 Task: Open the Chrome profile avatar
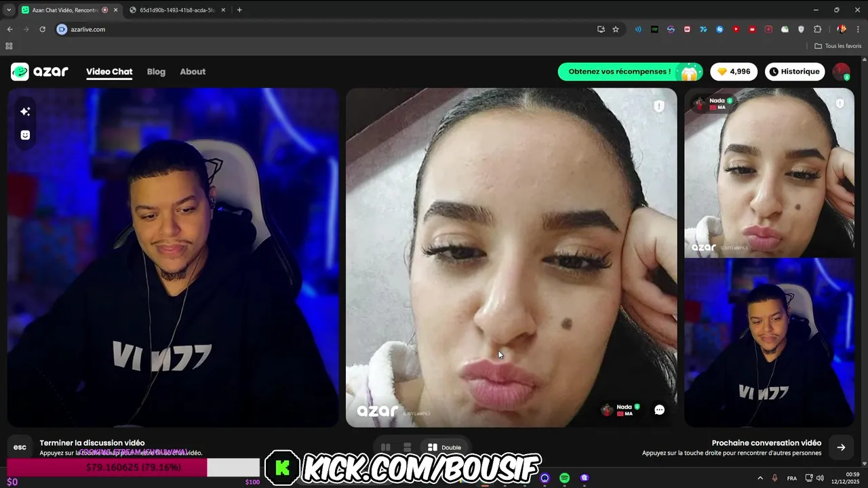(x=842, y=29)
